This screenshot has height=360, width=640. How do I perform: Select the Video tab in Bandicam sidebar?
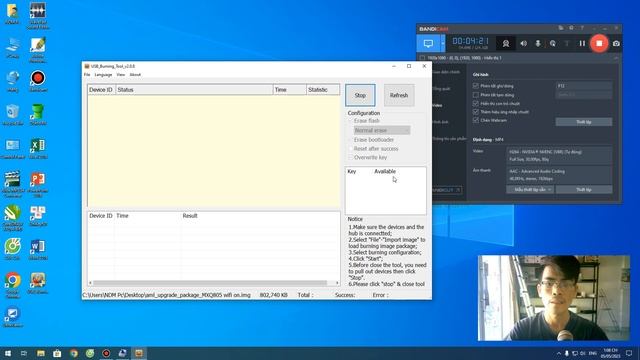438,105
